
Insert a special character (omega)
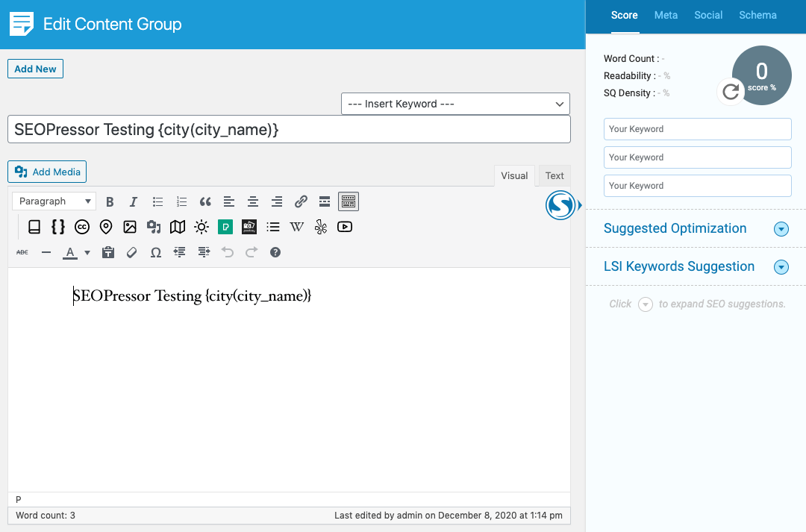[156, 252]
